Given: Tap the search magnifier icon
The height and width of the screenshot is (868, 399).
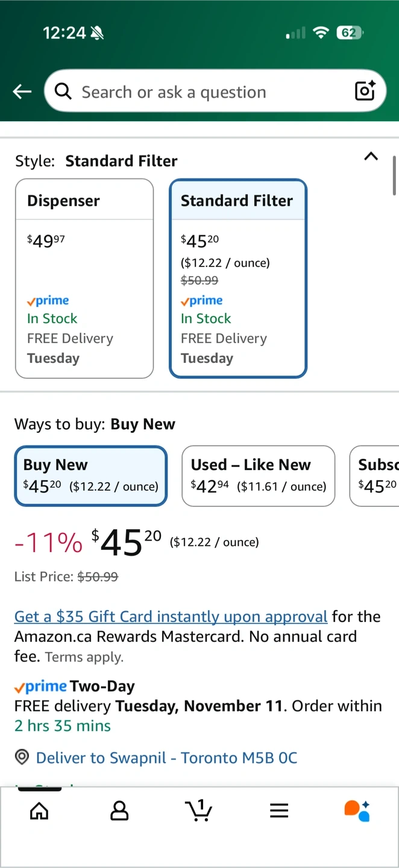Looking at the screenshot, I should pyautogui.click(x=63, y=91).
